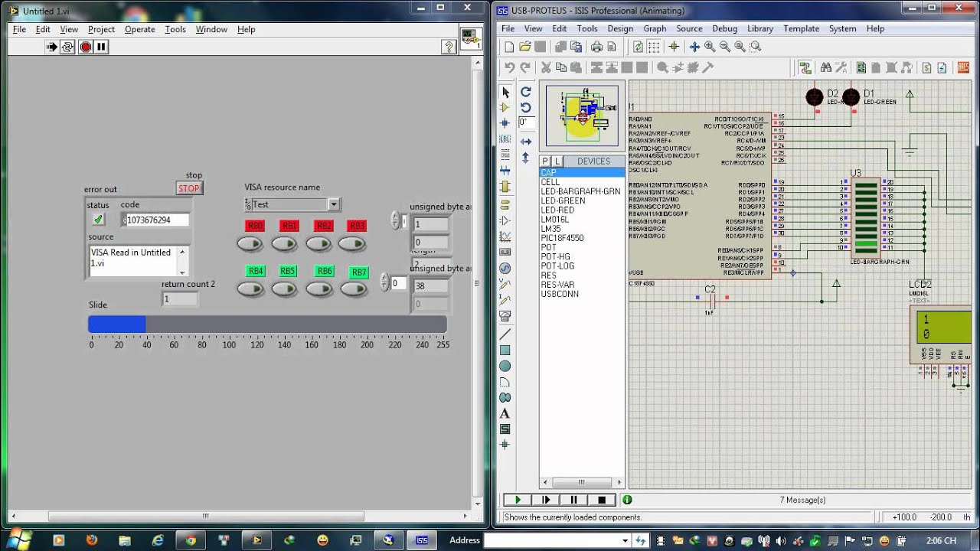Open ISIS Library menu
The height and width of the screenshot is (551, 980).
[760, 28]
